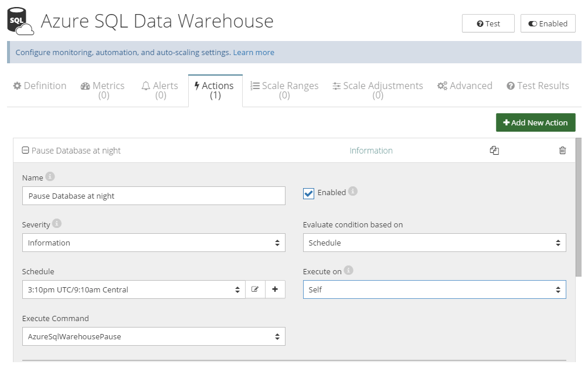Click Add New Action button

tap(535, 122)
